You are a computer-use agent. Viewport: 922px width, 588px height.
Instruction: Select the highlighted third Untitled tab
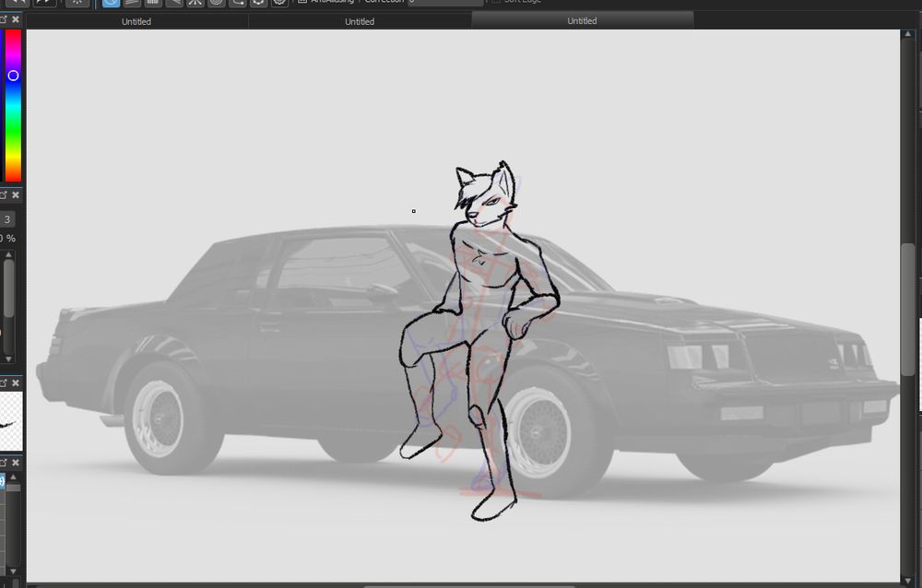(582, 20)
